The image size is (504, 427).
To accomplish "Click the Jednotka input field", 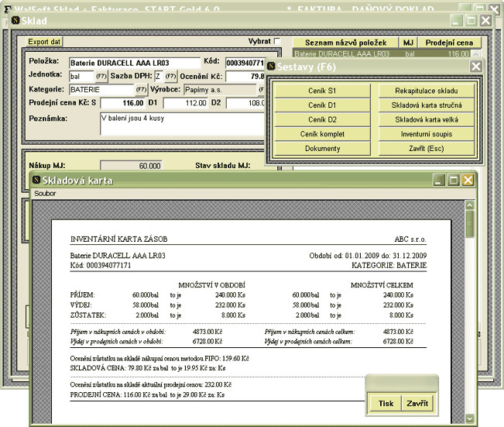I will click(81, 77).
